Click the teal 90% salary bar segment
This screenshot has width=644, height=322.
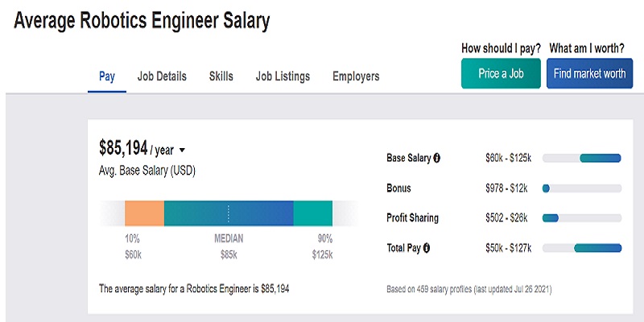tap(312, 213)
